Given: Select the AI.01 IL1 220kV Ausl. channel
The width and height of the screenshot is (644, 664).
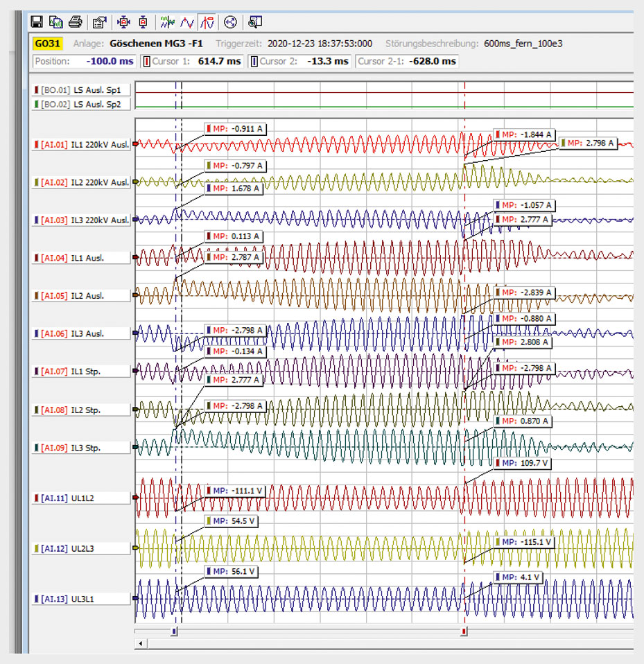Looking at the screenshot, I should (x=81, y=145).
